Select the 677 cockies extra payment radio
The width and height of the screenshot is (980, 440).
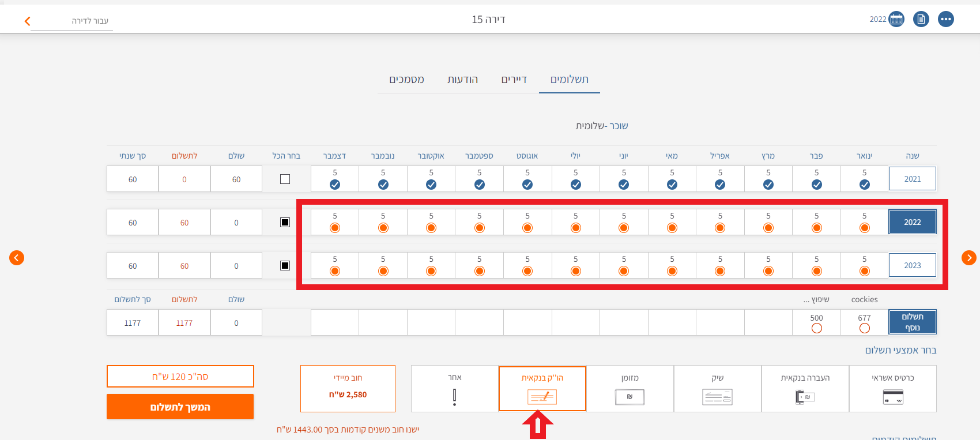pyautogui.click(x=864, y=328)
